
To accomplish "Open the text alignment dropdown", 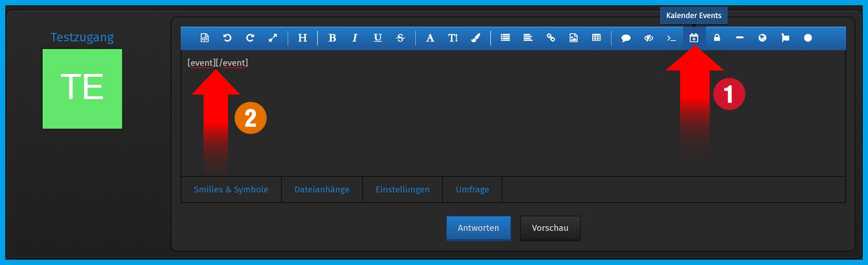I will coord(528,38).
